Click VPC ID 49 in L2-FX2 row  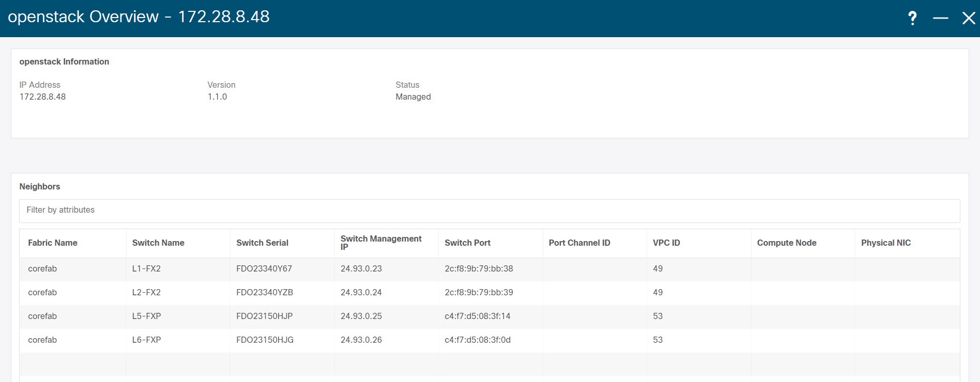point(657,293)
